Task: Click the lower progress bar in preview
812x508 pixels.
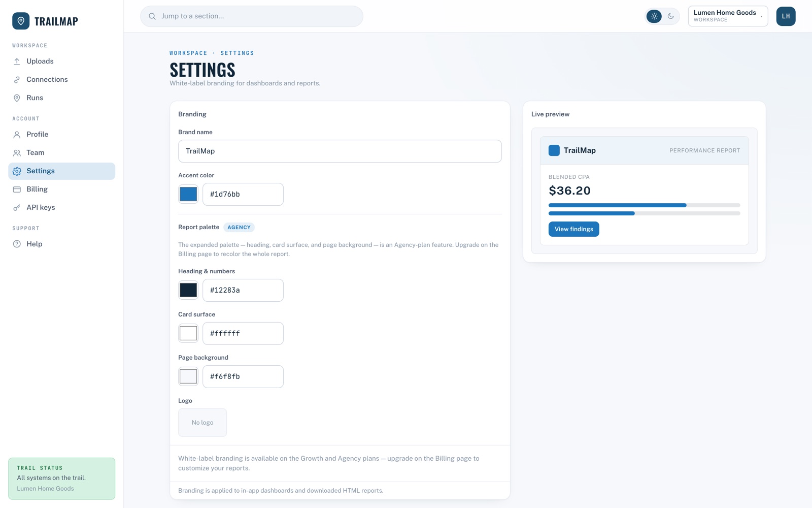Action: pos(644,213)
